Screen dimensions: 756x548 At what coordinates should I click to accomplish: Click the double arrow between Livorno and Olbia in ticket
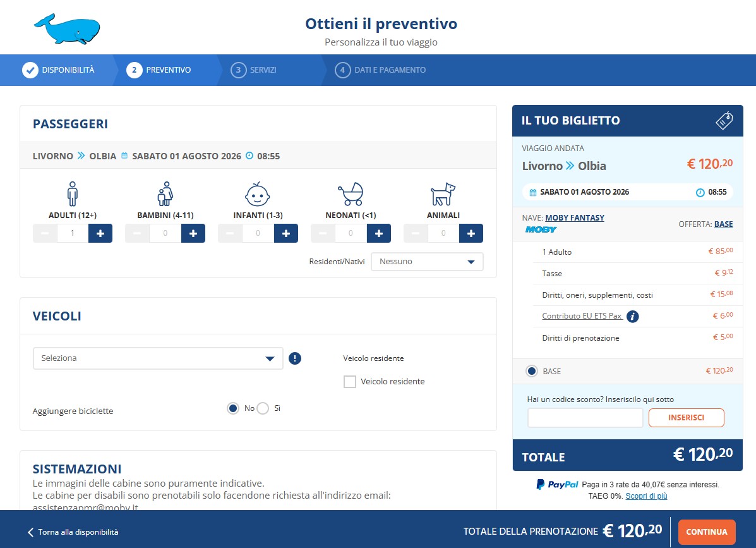(570, 166)
